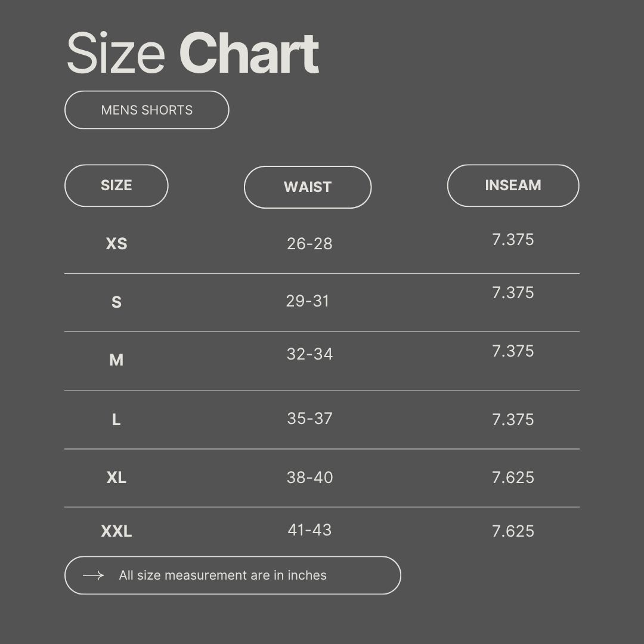The image size is (644, 644).
Task: Click the 26-28 waist value
Action: coord(309,244)
